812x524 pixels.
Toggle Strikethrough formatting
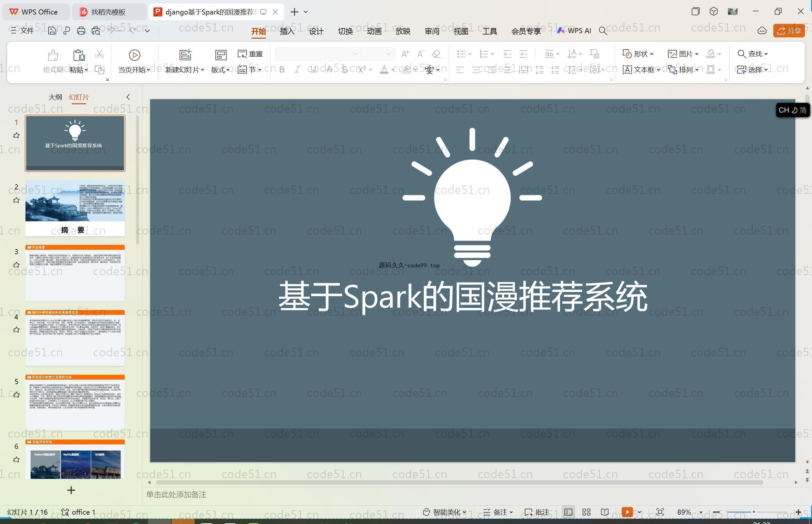[329, 69]
